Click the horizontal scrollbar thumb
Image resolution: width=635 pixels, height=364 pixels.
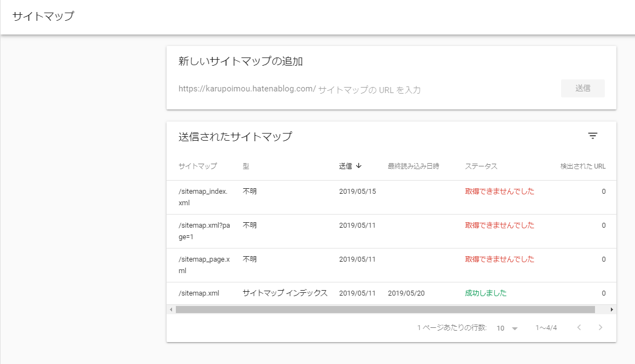(385, 310)
